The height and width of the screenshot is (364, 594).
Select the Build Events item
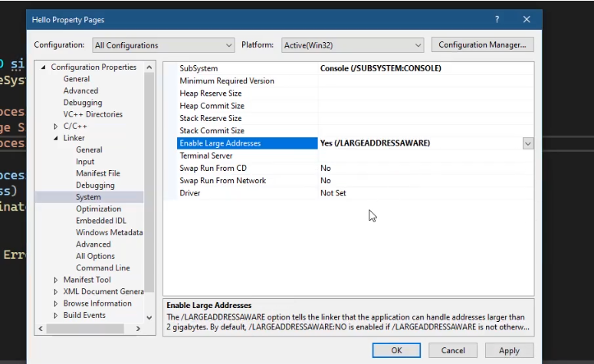point(84,315)
